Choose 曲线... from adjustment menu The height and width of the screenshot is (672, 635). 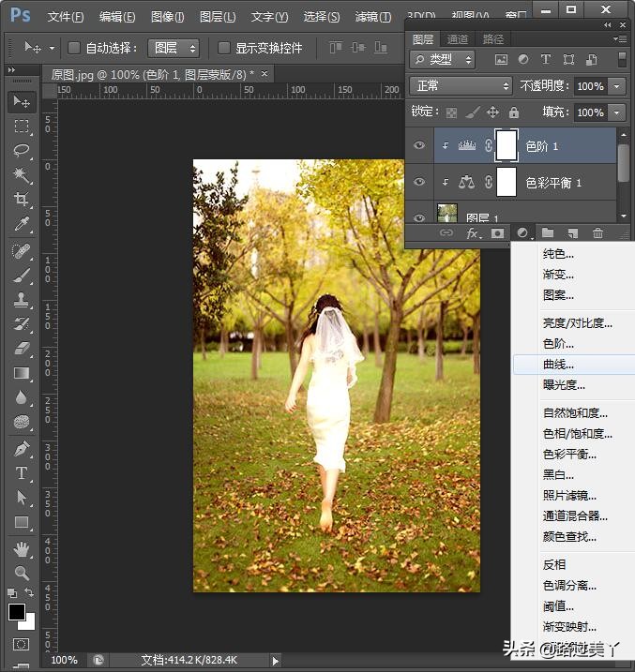pyautogui.click(x=574, y=365)
